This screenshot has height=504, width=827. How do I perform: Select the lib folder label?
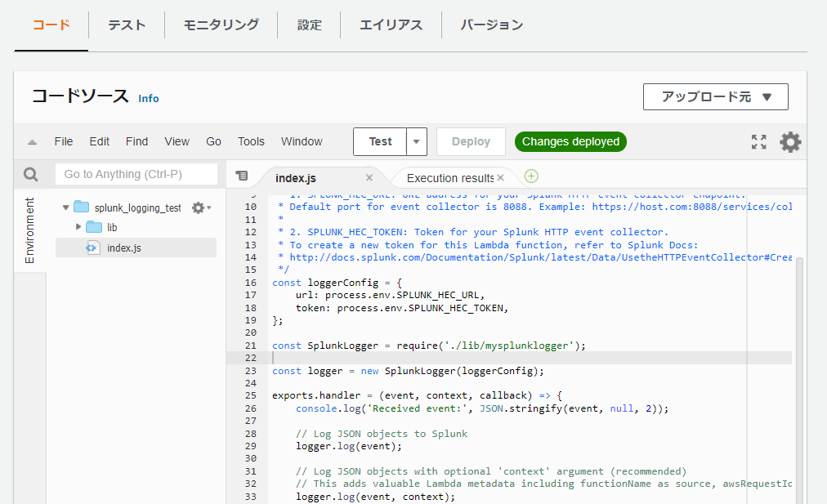[112, 227]
